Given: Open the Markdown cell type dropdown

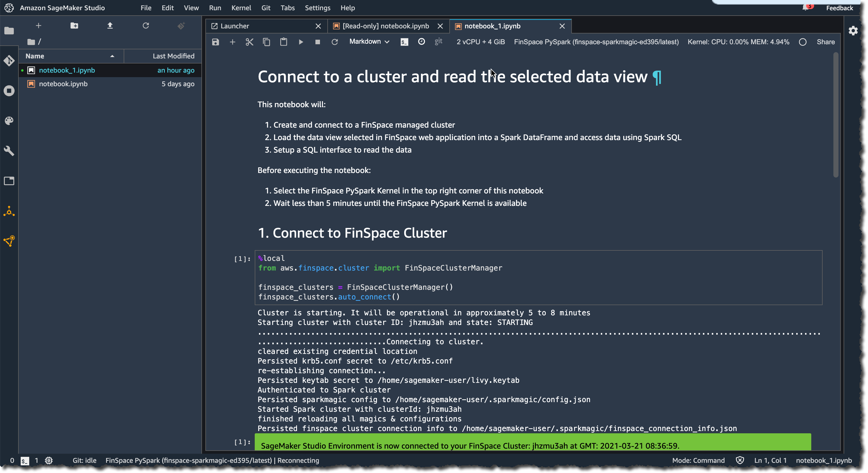Looking at the screenshot, I should click(x=369, y=41).
